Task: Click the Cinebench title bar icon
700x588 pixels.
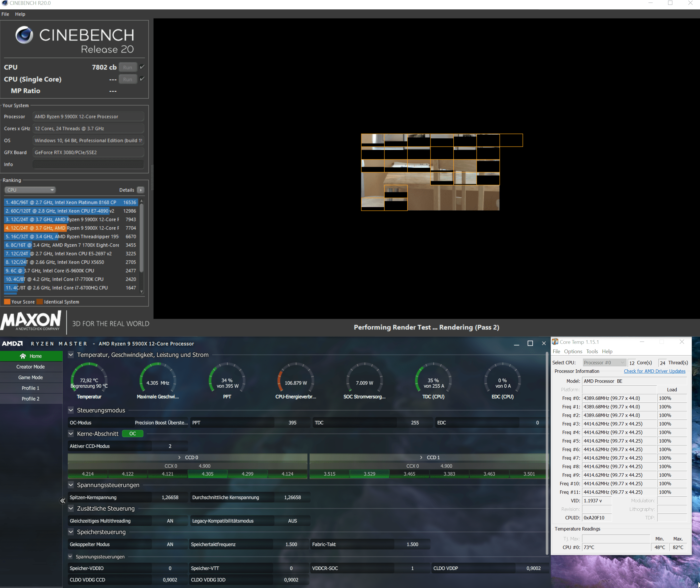Action: (x=5, y=3)
